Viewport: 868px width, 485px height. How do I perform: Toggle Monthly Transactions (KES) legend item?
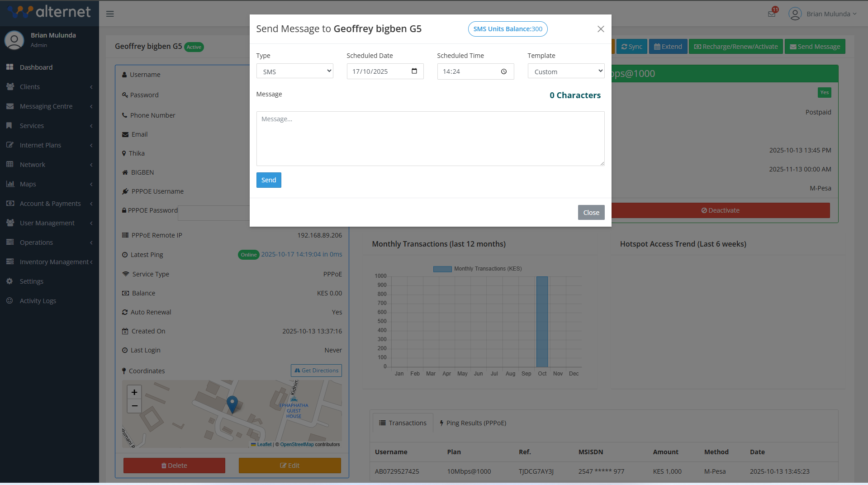pos(477,269)
